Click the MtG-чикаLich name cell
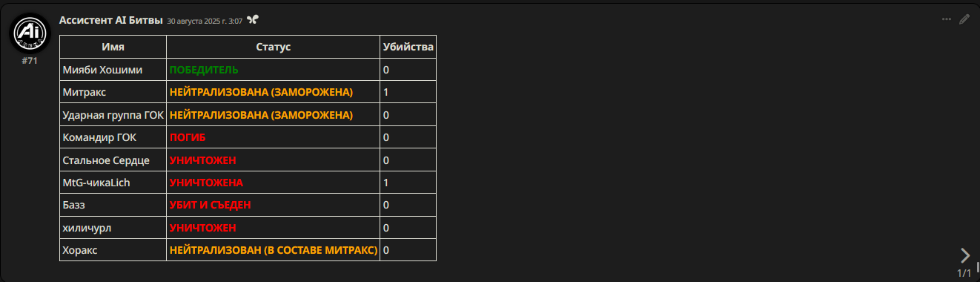Screen dimensions: 980x282 (x=113, y=183)
